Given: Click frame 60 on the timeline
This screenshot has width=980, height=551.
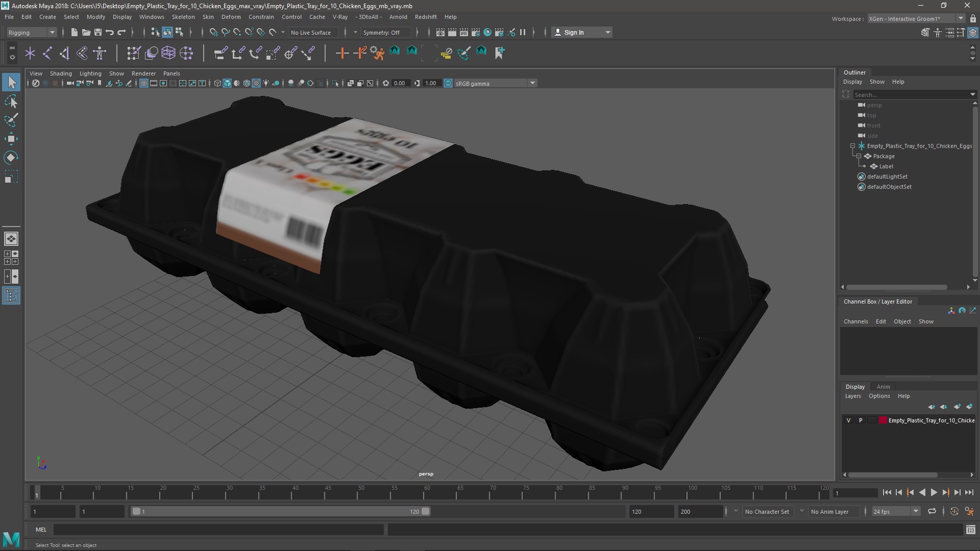Looking at the screenshot, I should [427, 493].
